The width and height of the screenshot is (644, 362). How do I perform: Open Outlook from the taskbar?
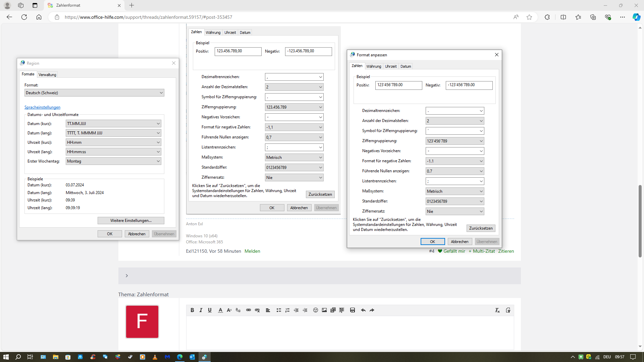pyautogui.click(x=192, y=357)
